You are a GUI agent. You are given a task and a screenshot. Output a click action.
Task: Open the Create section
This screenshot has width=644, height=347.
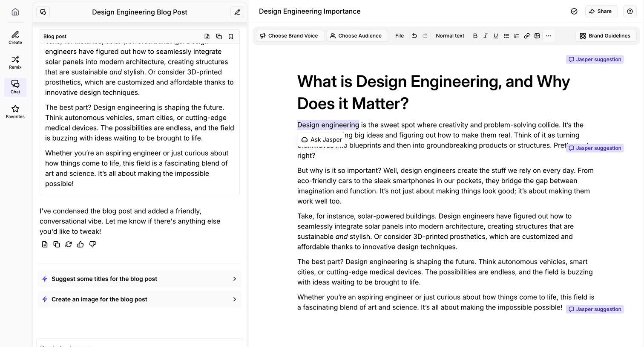click(15, 38)
